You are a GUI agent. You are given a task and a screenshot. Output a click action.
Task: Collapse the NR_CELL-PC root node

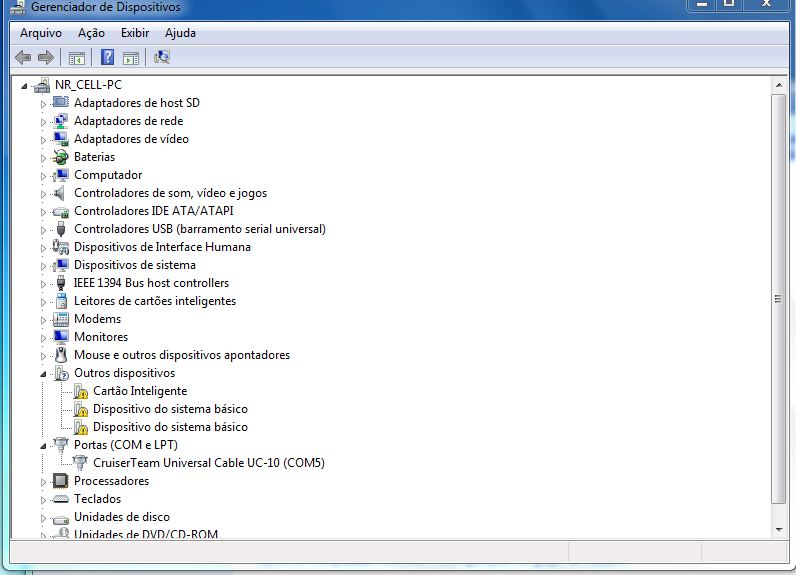pyautogui.click(x=24, y=86)
